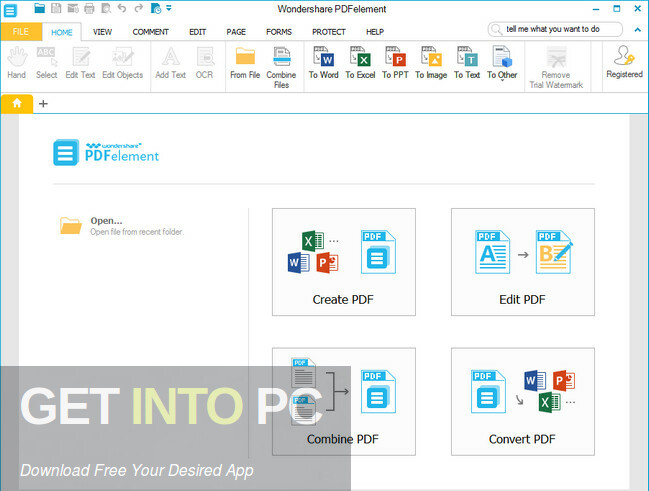Viewport: 649px width, 491px height.
Task: Activate the Edit Objects tool
Action: tap(123, 63)
